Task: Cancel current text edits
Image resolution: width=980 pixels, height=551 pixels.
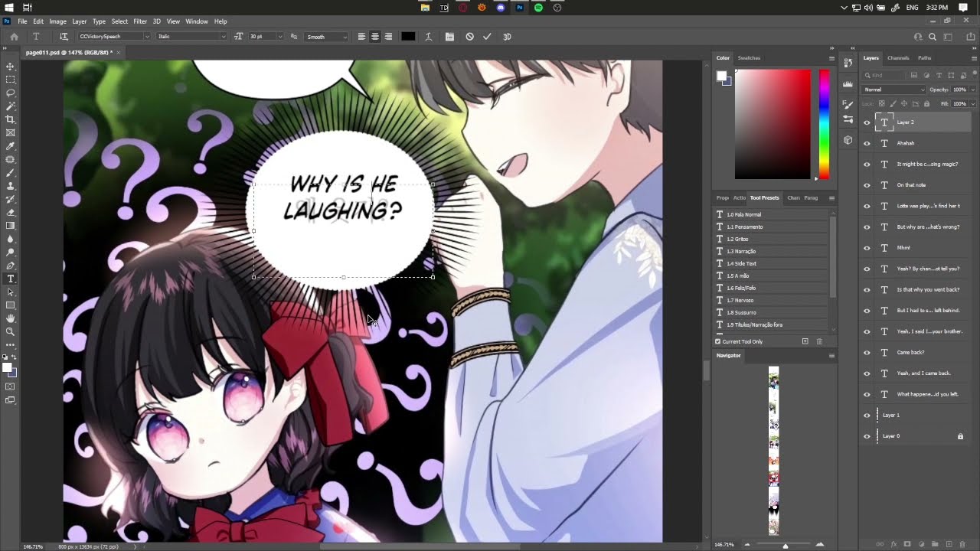Action: [469, 37]
